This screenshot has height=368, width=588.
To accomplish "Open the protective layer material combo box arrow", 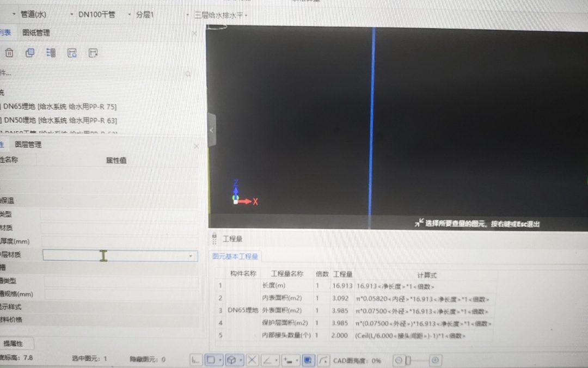I will pos(191,256).
